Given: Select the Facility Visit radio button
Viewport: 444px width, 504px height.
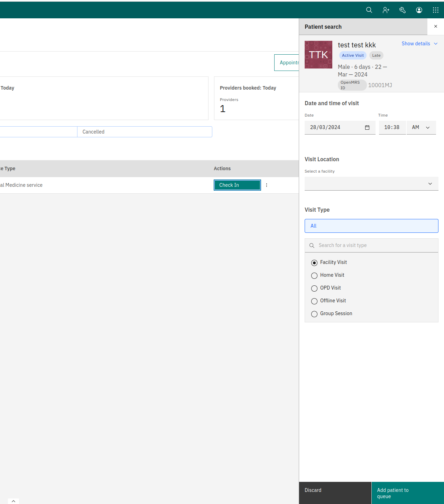Looking at the screenshot, I should [x=314, y=263].
